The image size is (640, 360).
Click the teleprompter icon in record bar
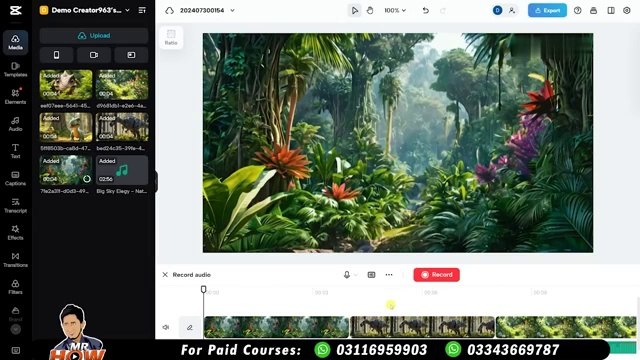tap(371, 275)
